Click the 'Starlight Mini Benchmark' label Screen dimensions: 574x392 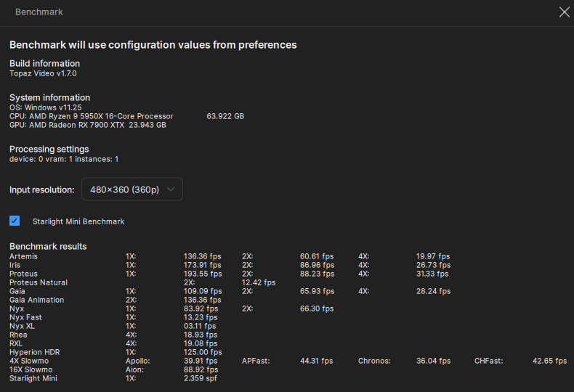78,221
